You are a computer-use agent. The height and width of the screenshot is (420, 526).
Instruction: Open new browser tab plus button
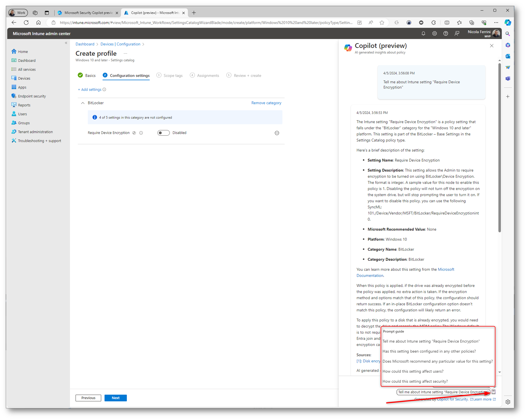pos(194,13)
